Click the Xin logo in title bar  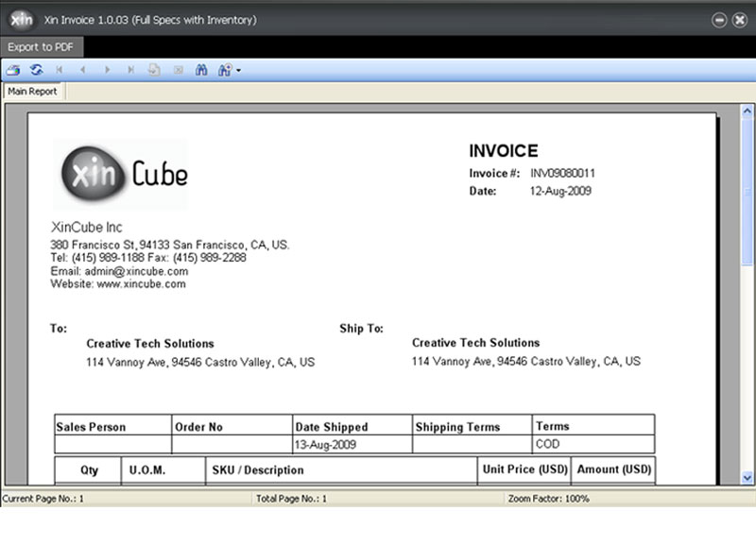pyautogui.click(x=22, y=19)
